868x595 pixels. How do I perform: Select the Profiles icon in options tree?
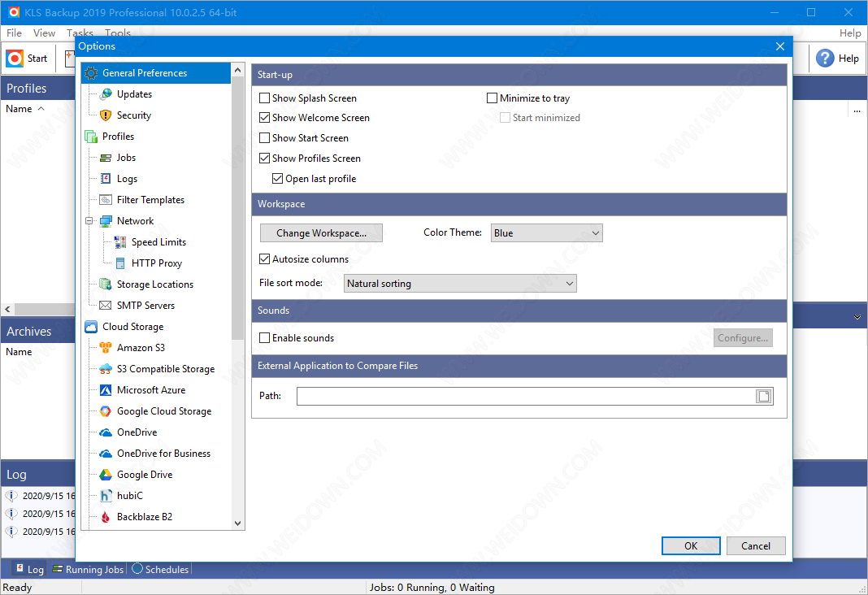91,137
